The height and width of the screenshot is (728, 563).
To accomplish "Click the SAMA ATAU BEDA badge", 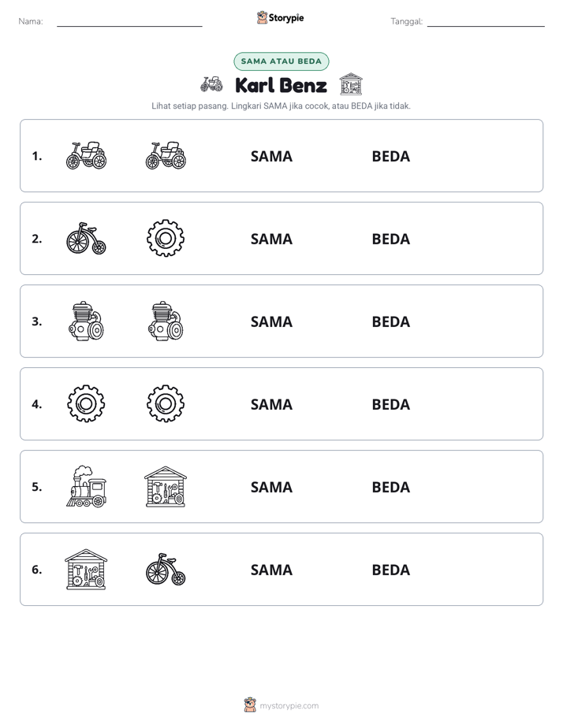I will (281, 61).
